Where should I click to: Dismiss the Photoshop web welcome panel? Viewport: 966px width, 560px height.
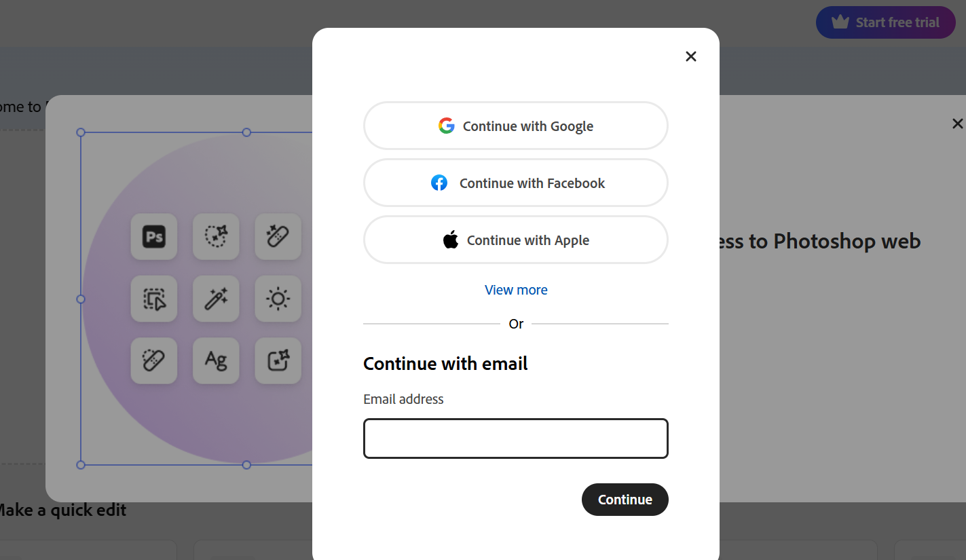tap(957, 124)
